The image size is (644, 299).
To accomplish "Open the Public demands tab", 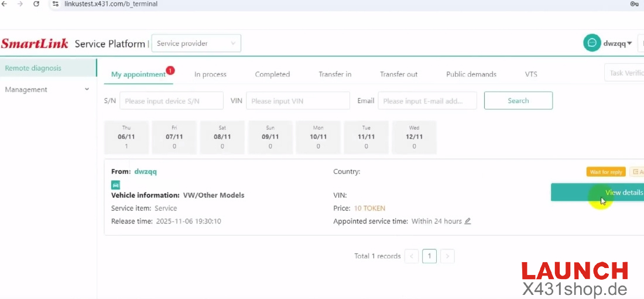I will [471, 74].
